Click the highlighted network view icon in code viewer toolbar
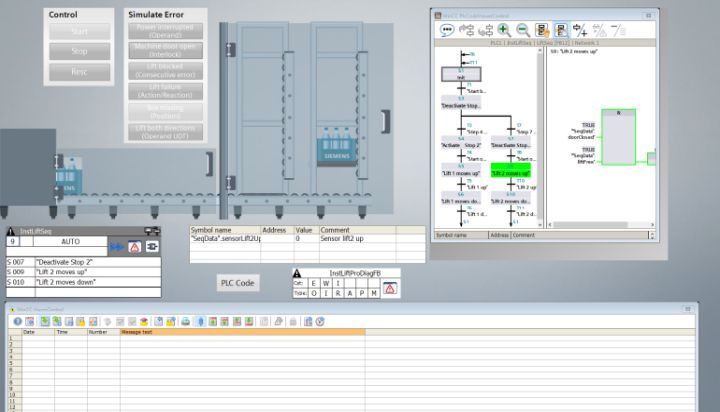This screenshot has height=412, width=720. coord(561,30)
